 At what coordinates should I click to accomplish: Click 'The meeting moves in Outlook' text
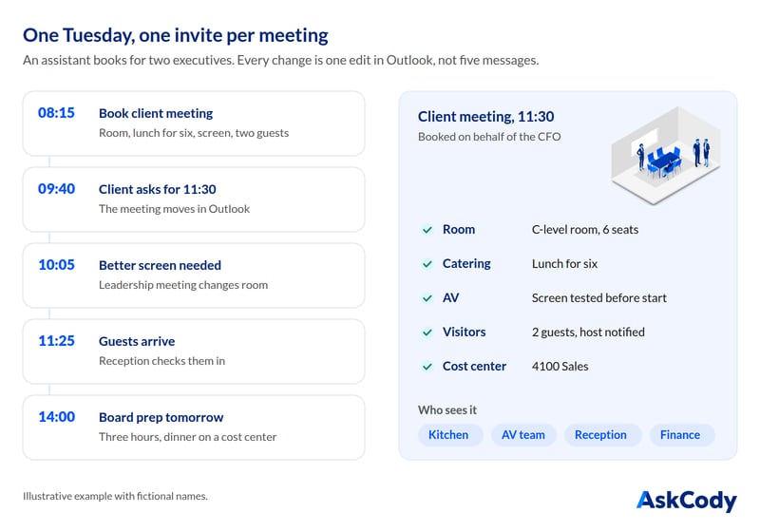(x=175, y=209)
